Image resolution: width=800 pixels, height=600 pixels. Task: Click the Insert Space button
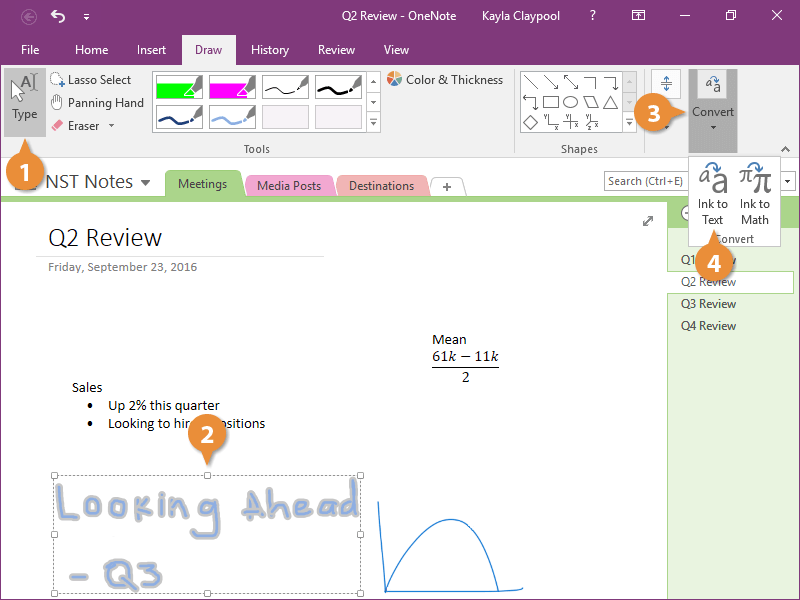665,83
